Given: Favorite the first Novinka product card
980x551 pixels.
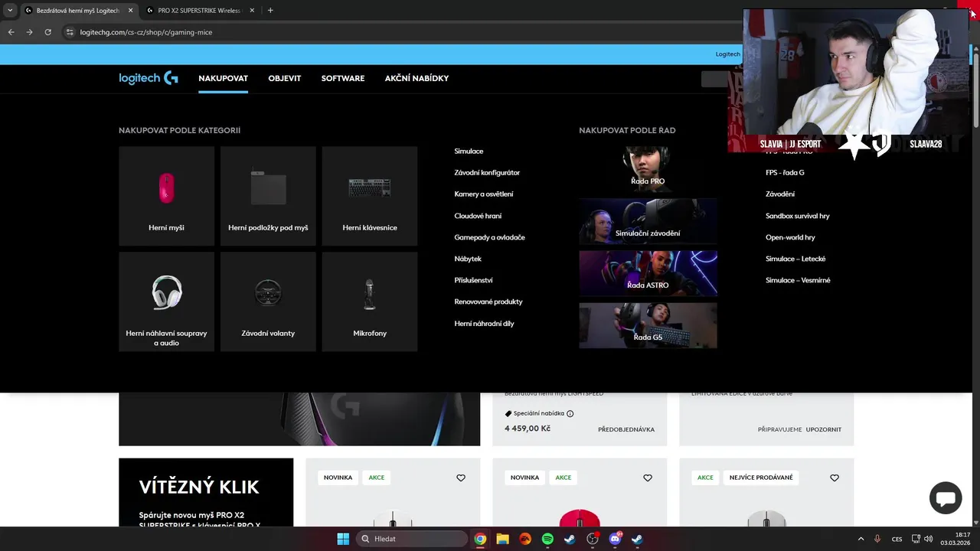Looking at the screenshot, I should (461, 478).
